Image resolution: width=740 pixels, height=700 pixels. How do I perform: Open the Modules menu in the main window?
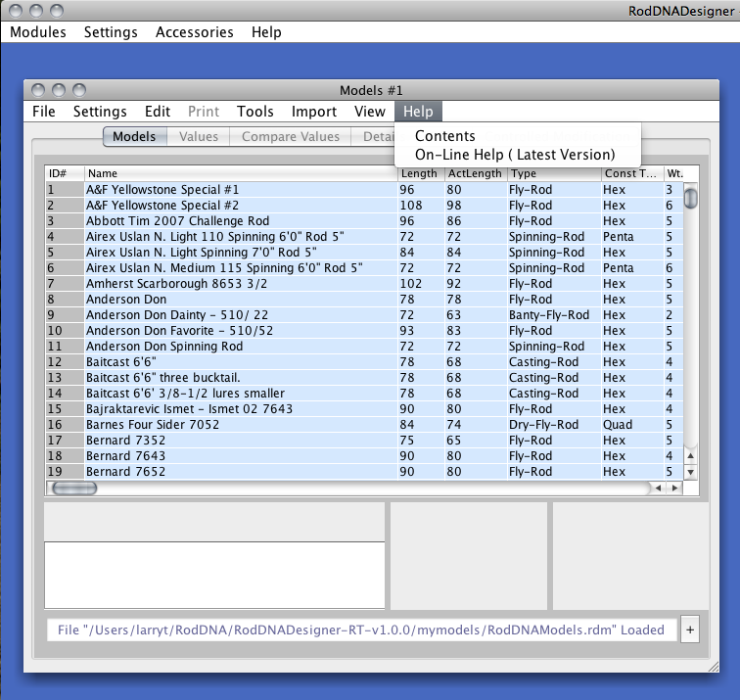point(38,32)
